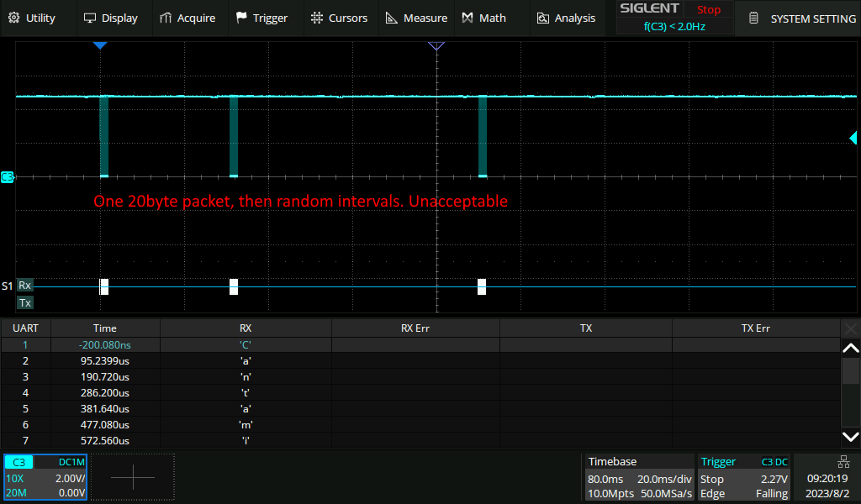Open the Display menu
This screenshot has height=504, width=861.
(x=110, y=18)
